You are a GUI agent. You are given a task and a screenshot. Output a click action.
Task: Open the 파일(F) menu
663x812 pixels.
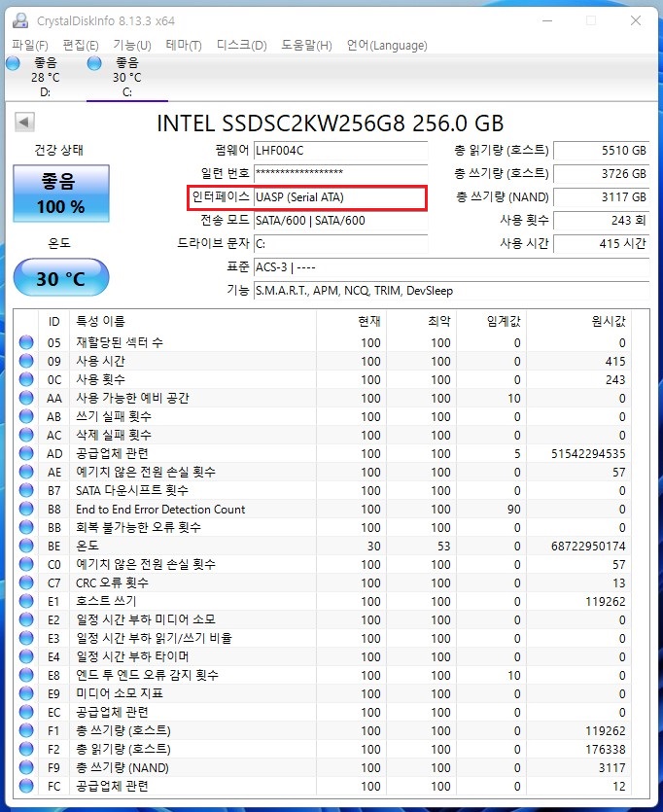point(30,46)
